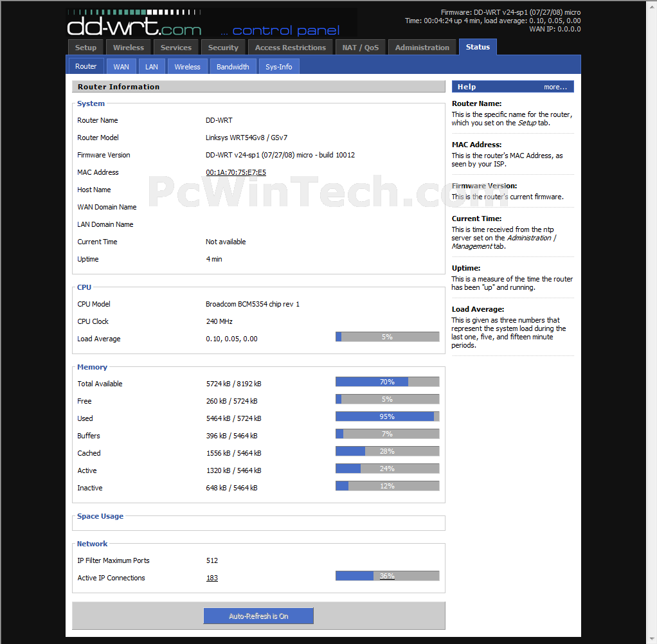Click the Space Usage section label
This screenshot has height=644, width=657.
pos(100,516)
